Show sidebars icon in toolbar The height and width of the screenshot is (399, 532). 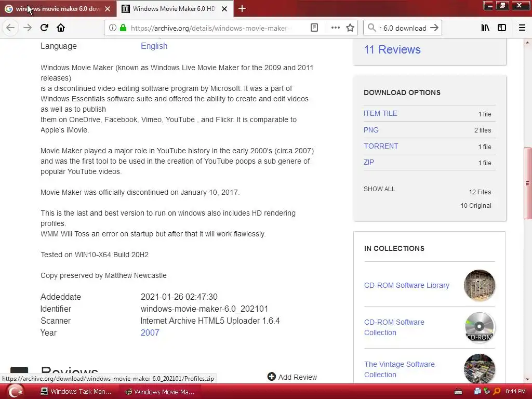(502, 28)
